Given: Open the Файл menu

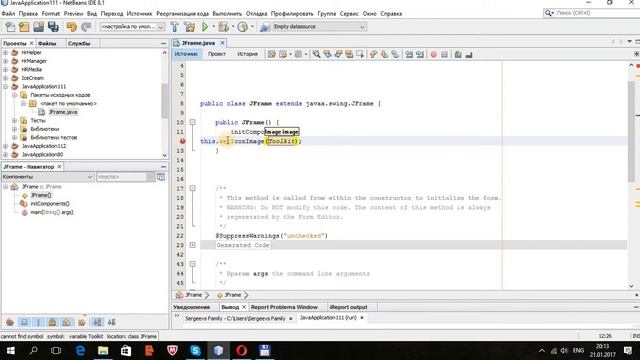Looking at the screenshot, I should (8, 13).
